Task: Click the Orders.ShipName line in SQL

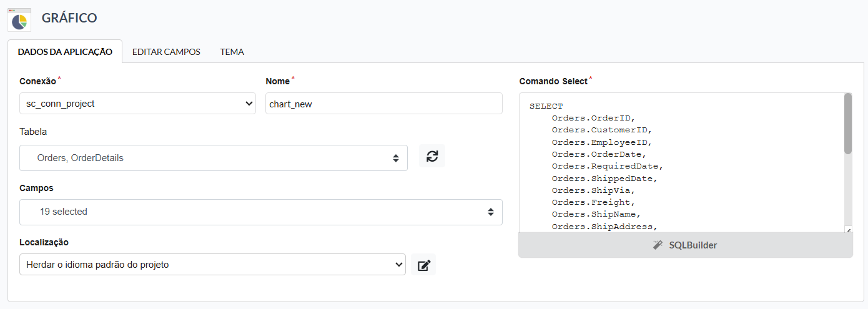Action: click(596, 214)
